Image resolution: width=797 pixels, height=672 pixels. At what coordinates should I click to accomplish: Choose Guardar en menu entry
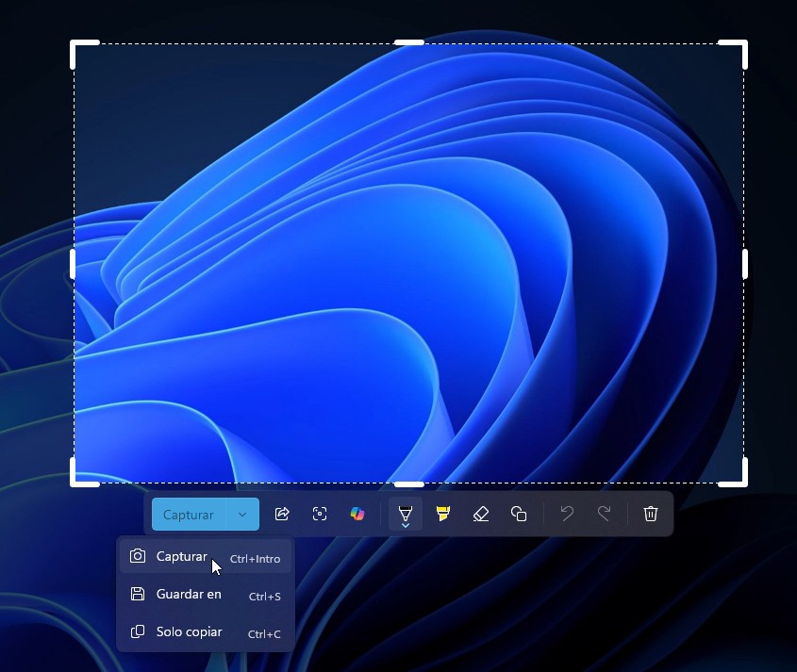tap(206, 595)
